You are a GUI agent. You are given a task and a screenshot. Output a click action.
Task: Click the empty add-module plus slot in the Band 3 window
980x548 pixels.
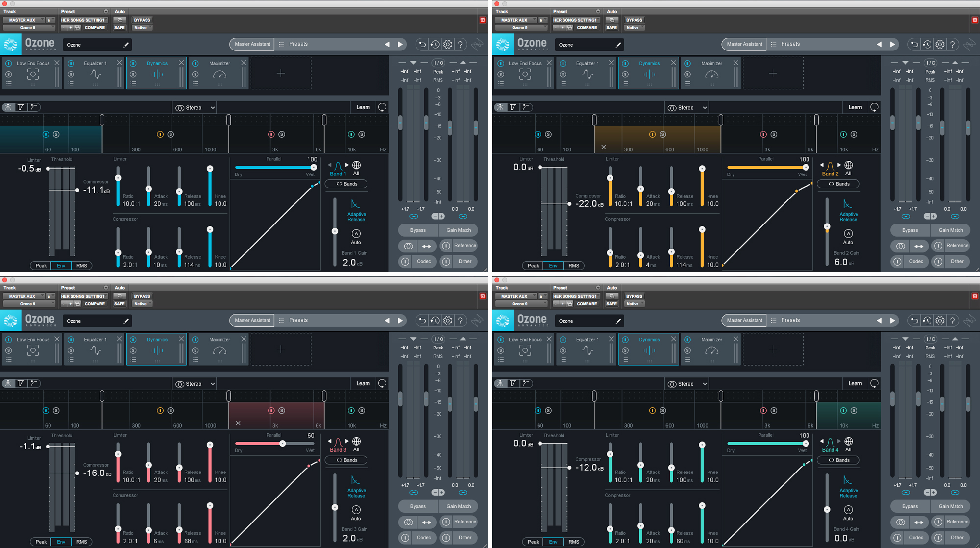(x=281, y=349)
